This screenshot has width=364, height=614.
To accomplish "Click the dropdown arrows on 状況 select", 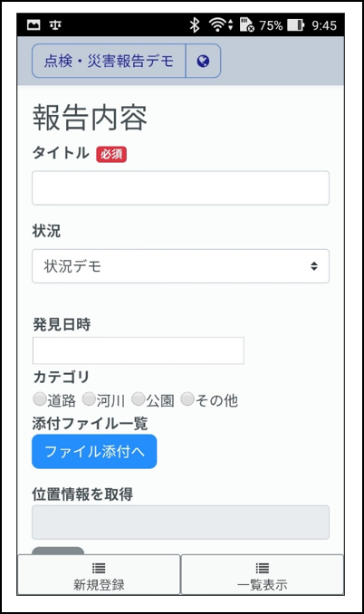I will point(314,266).
